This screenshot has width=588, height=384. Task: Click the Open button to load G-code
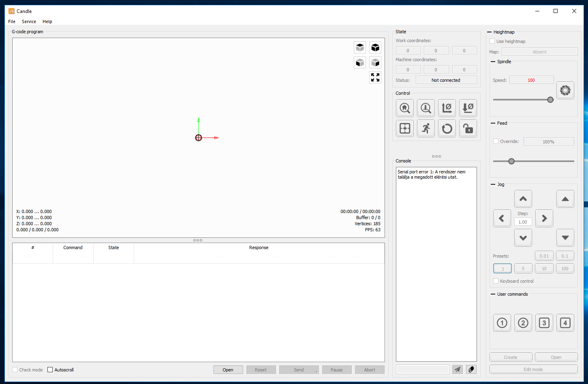pyautogui.click(x=228, y=369)
